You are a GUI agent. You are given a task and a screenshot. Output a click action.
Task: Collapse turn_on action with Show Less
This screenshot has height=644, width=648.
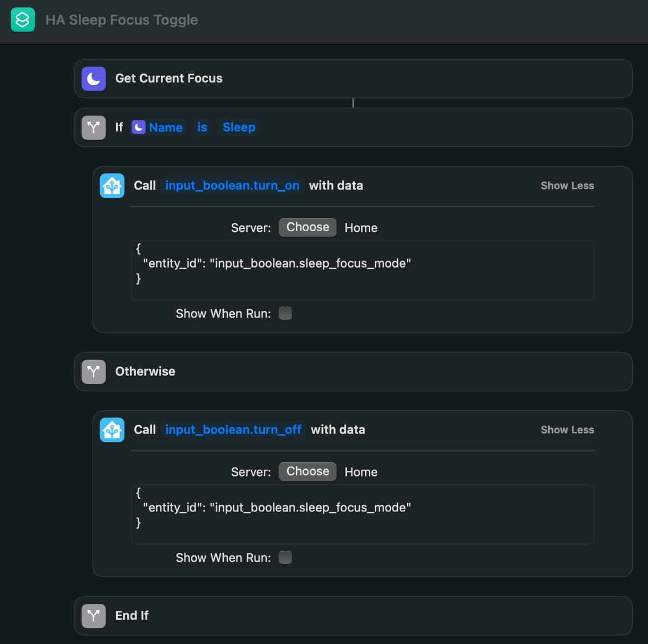coord(567,185)
